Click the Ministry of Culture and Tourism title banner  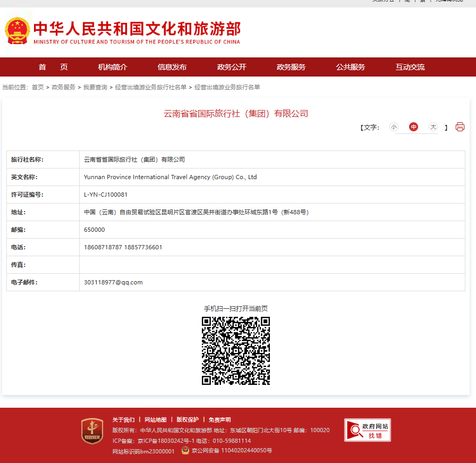pyautogui.click(x=137, y=32)
